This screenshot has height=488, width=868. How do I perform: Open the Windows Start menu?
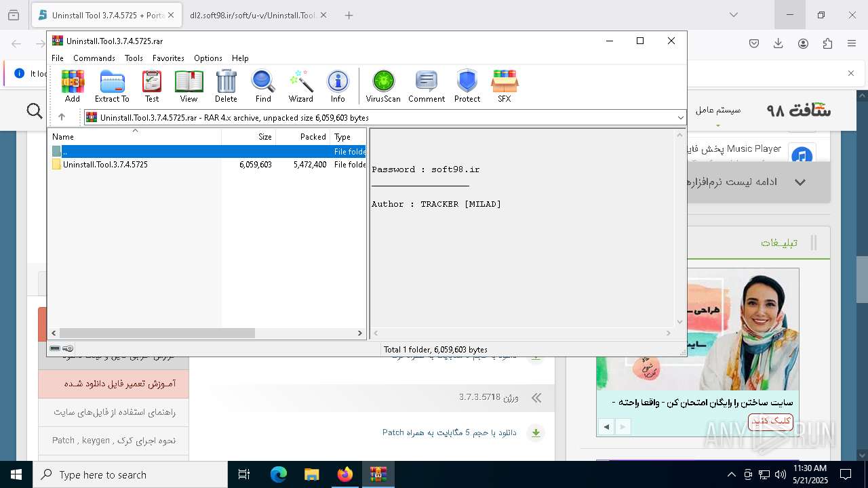point(16,474)
